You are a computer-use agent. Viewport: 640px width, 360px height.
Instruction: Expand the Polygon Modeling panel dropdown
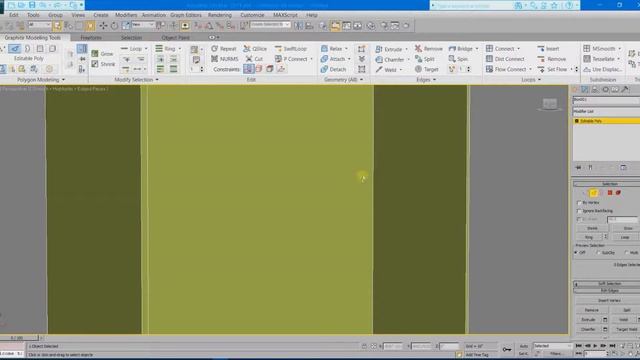tap(63, 80)
